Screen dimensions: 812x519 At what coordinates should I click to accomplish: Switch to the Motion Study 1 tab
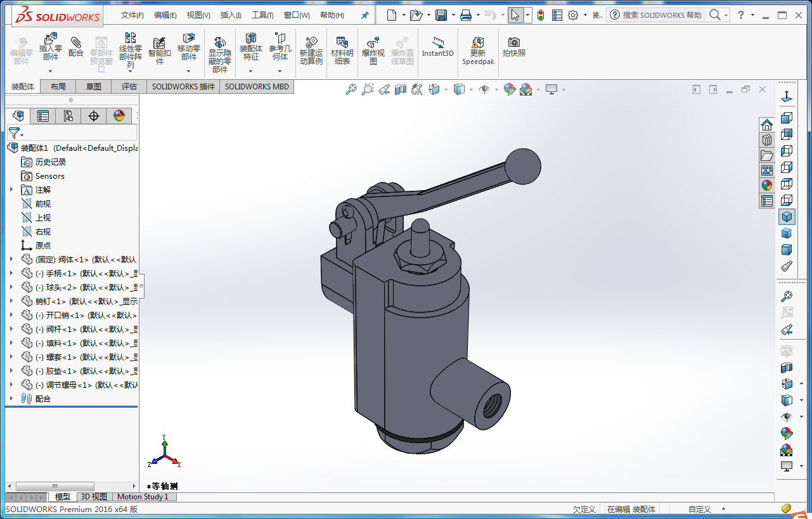(x=143, y=497)
